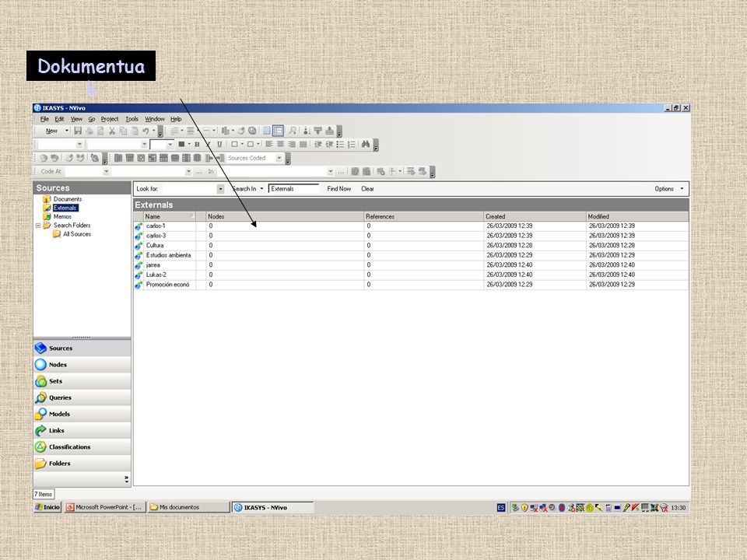
Task: Click the ES language indicator in the taskbar
Action: (500, 508)
